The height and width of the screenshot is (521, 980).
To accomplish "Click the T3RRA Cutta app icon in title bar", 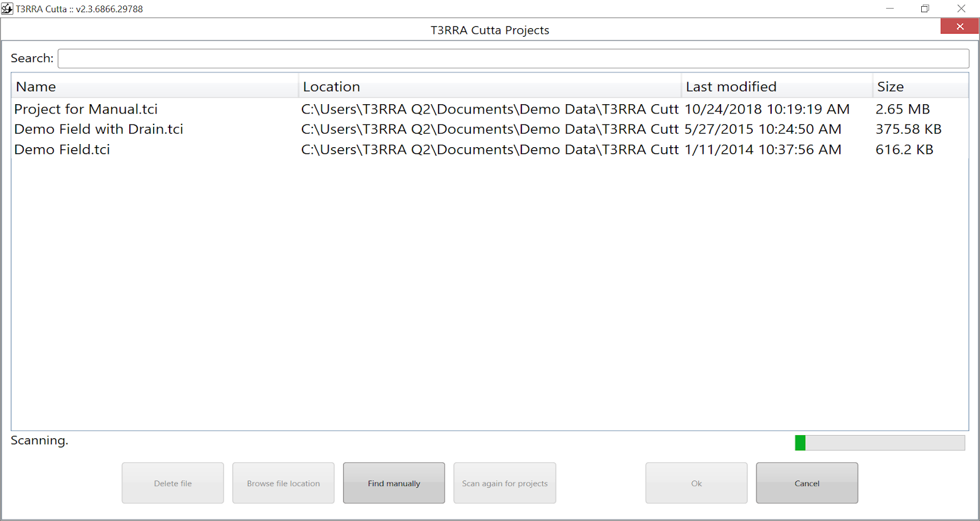I will click(7, 9).
